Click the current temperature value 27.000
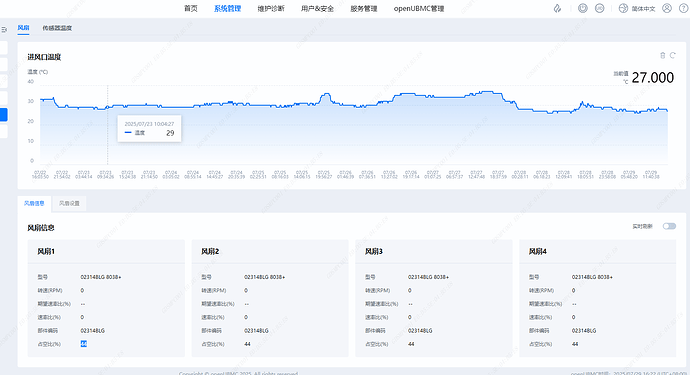This screenshot has width=690, height=375. (653, 77)
